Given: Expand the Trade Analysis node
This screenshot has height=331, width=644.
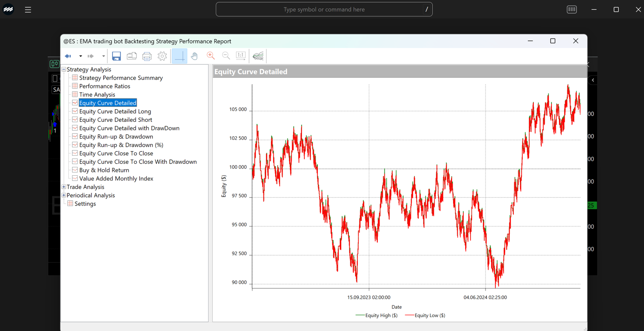Looking at the screenshot, I should point(64,187).
